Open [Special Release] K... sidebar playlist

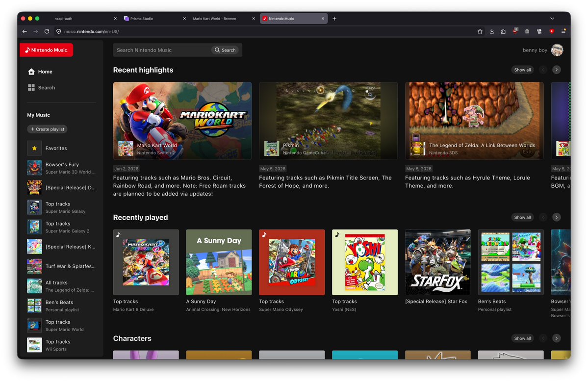(61, 247)
